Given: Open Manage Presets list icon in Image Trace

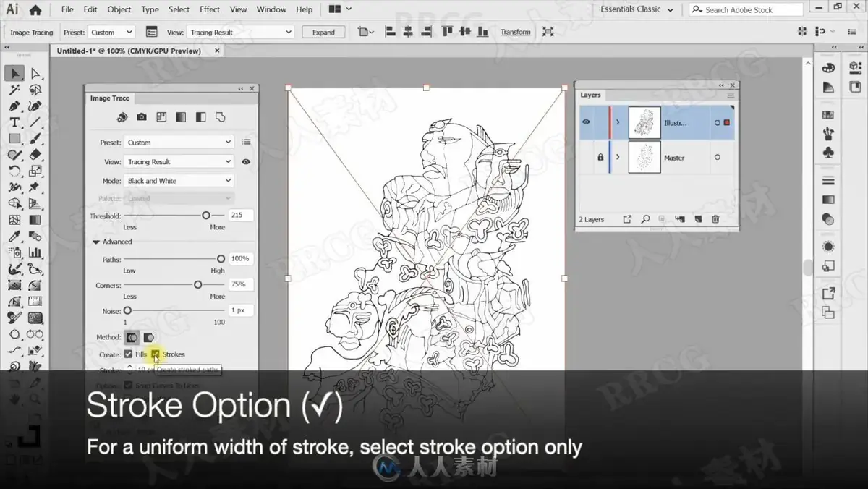Looking at the screenshot, I should pyautogui.click(x=246, y=143).
